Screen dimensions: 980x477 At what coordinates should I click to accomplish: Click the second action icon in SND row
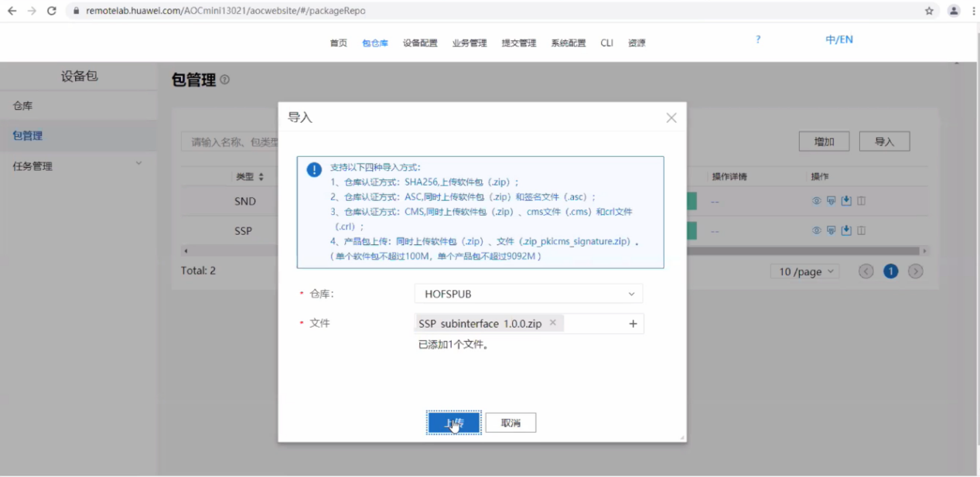tap(831, 201)
